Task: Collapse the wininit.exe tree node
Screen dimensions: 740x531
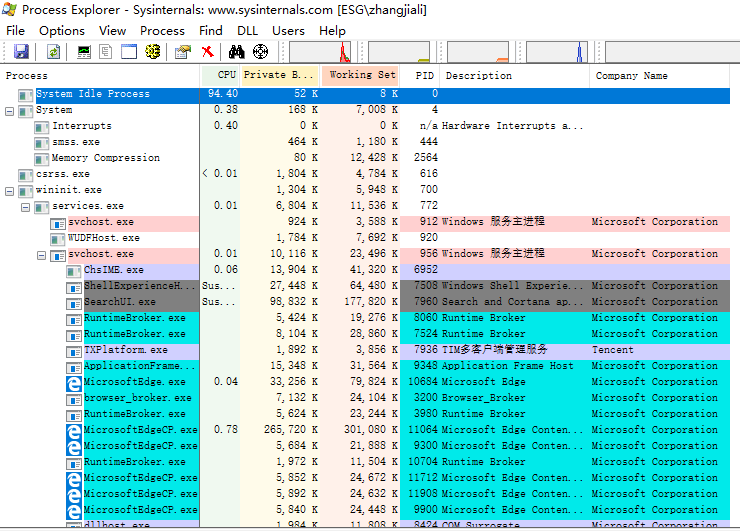Action: [x=9, y=191]
